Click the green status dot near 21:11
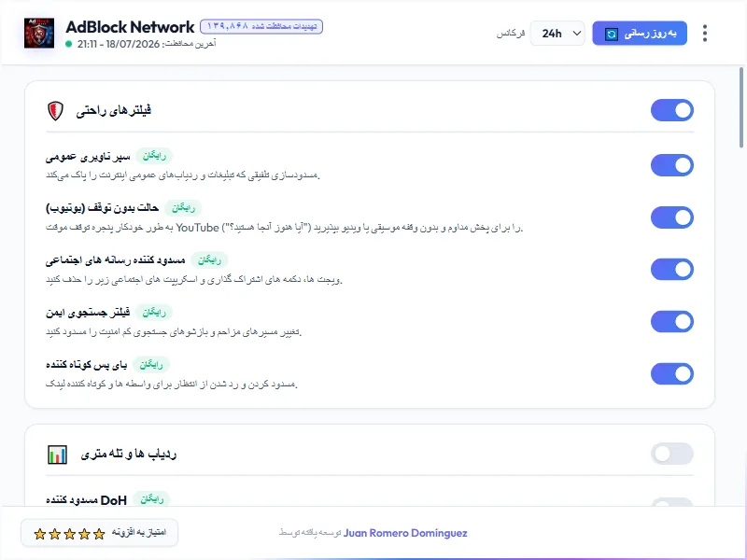This screenshot has height=560, width=747. click(68, 44)
